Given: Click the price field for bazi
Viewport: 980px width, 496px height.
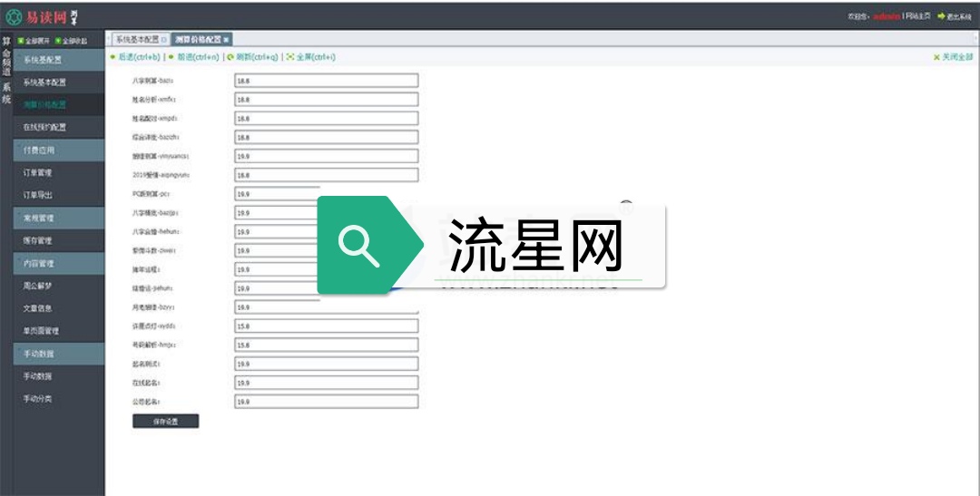Looking at the screenshot, I should (x=327, y=81).
